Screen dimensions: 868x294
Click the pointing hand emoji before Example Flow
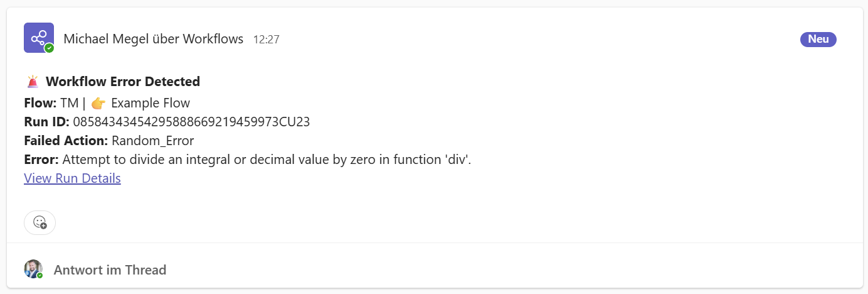point(98,103)
